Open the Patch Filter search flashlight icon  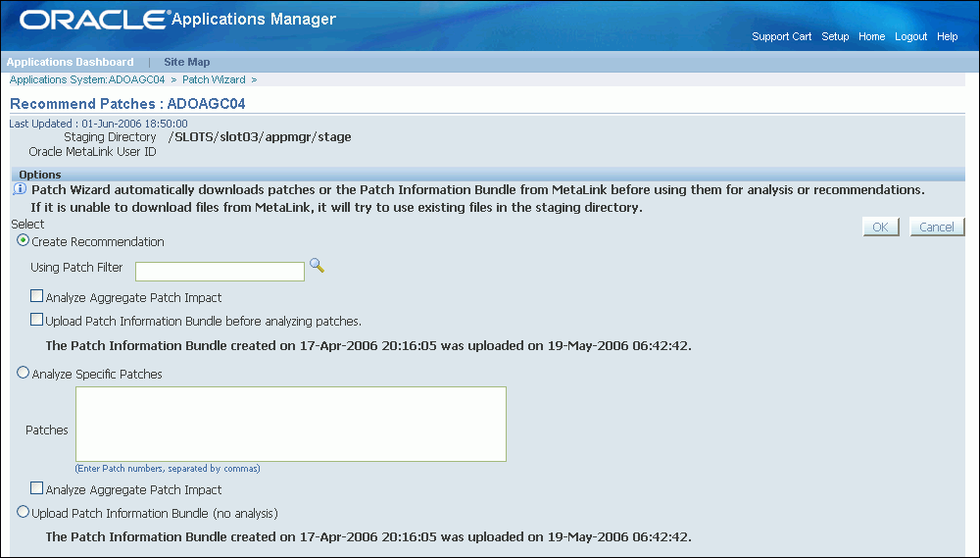coord(317,265)
